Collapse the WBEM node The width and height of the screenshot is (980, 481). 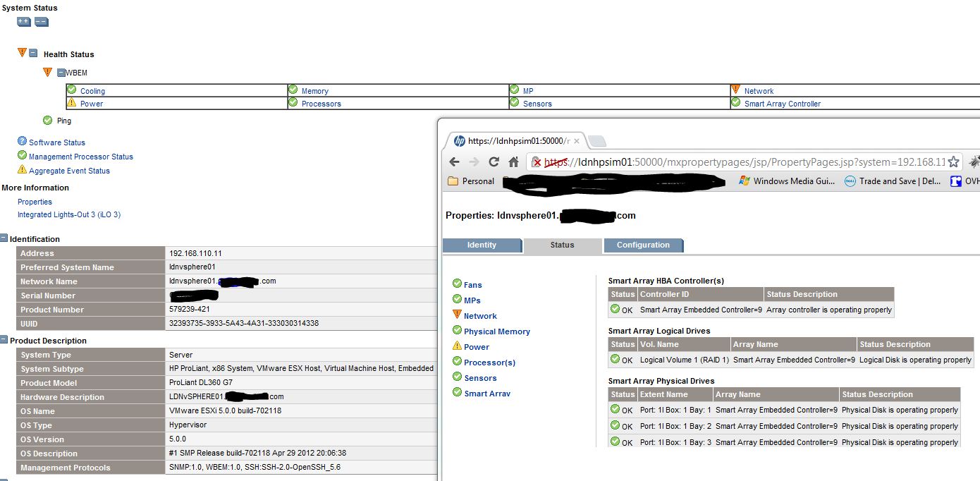[61, 73]
